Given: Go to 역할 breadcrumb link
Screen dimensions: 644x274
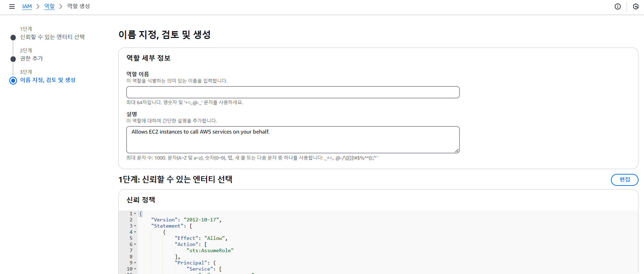Looking at the screenshot, I should coord(49,6).
